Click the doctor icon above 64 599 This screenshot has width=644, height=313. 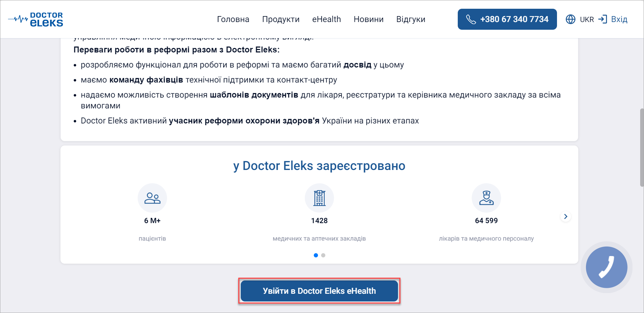[486, 198]
